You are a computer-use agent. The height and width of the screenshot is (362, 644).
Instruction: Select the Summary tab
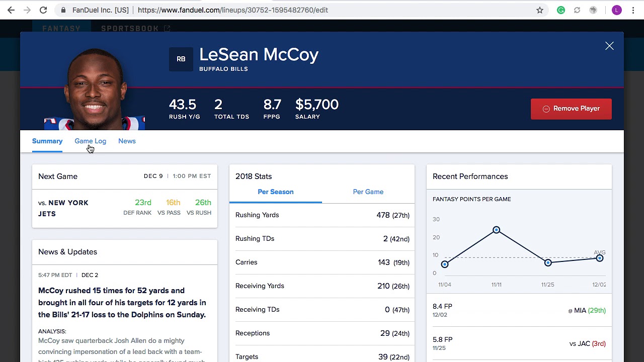pyautogui.click(x=47, y=141)
